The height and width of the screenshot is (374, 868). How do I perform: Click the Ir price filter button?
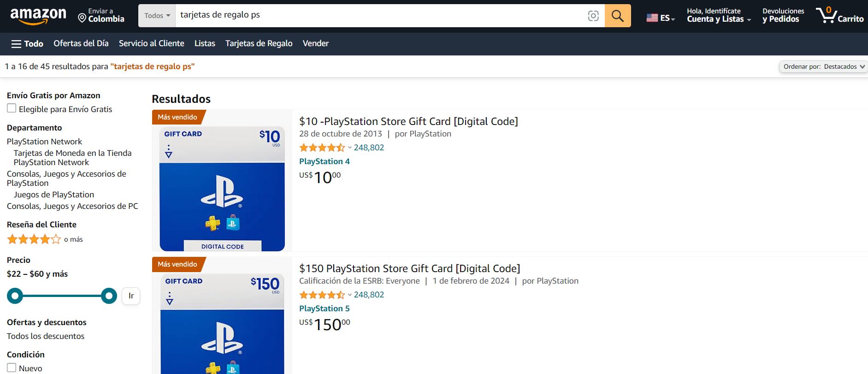(x=131, y=296)
